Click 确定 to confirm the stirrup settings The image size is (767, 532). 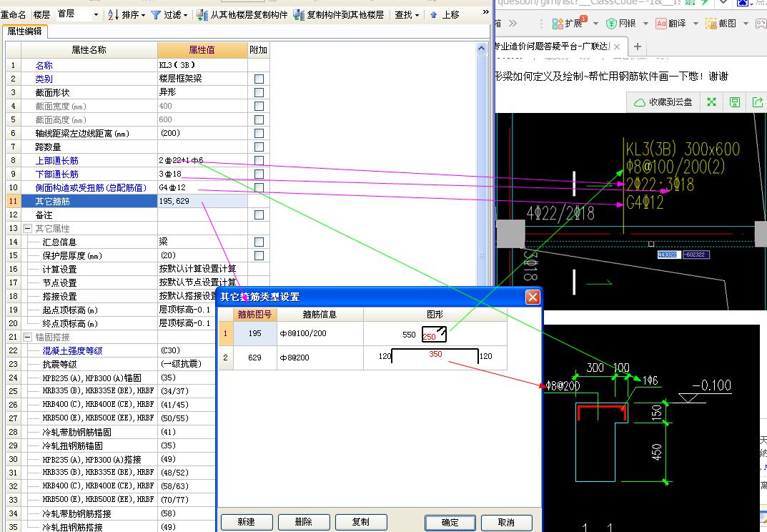[x=450, y=523]
